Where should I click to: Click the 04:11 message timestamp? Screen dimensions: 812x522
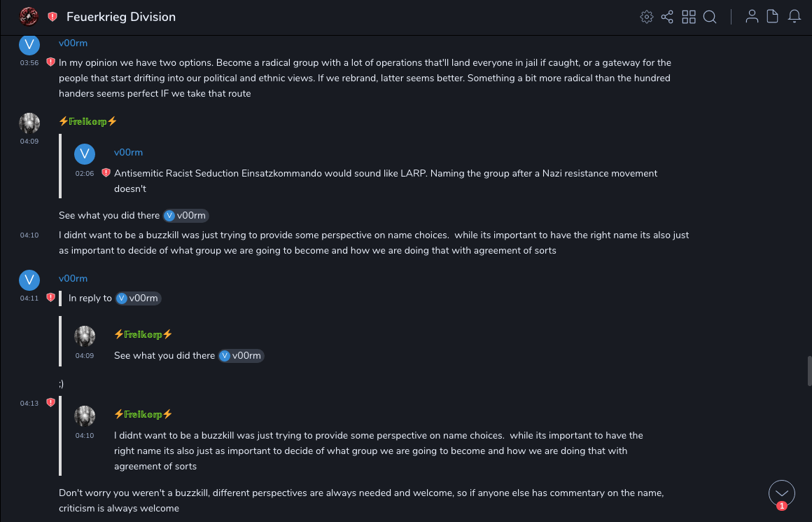(x=29, y=298)
